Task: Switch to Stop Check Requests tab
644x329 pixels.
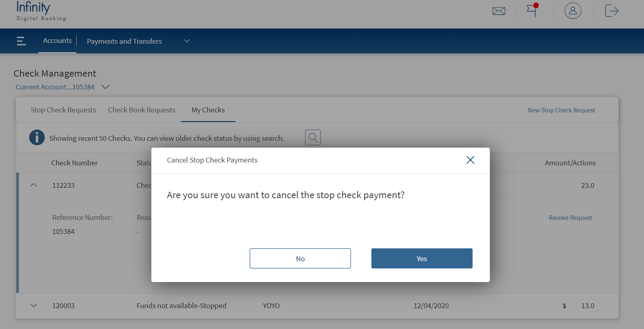Action: coord(63,110)
